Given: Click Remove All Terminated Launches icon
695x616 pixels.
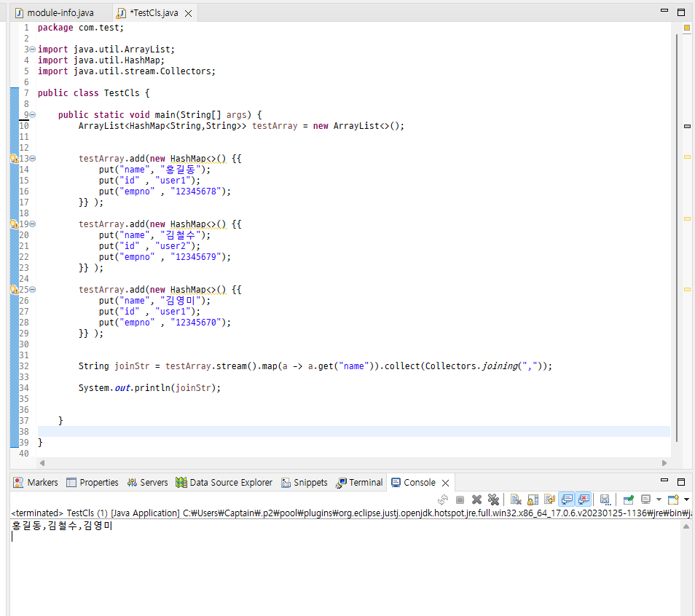Looking at the screenshot, I should [x=493, y=500].
